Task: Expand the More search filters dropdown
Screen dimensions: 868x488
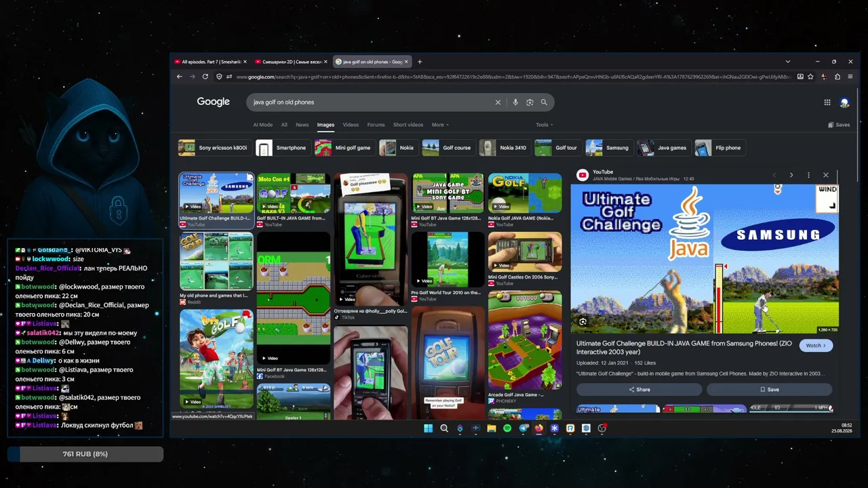Action: click(x=440, y=125)
